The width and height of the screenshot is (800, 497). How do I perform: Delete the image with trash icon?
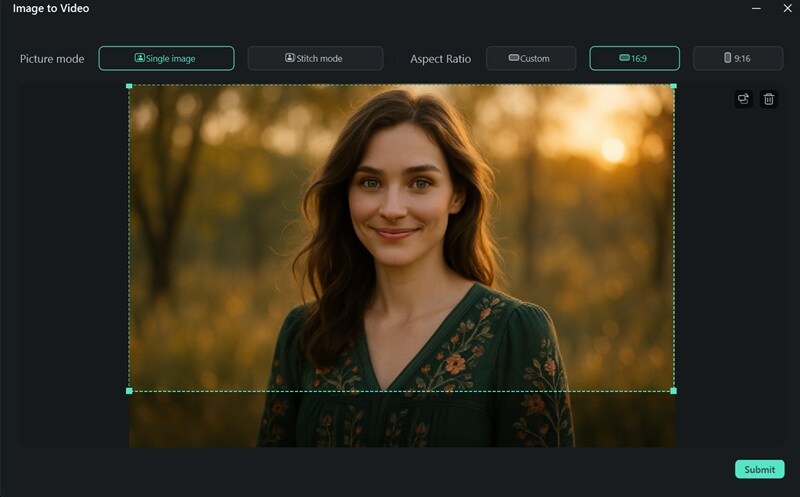tap(769, 98)
